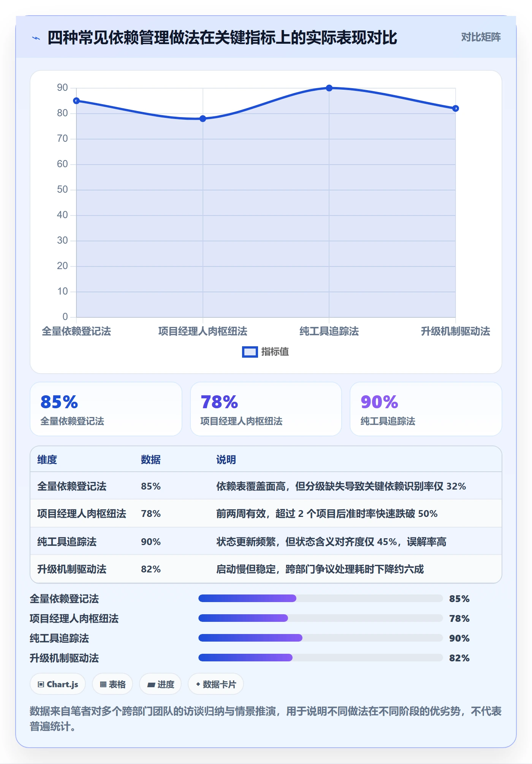Select the 90% 纯工具追踪法 data card
The image size is (532, 764).
(x=426, y=409)
